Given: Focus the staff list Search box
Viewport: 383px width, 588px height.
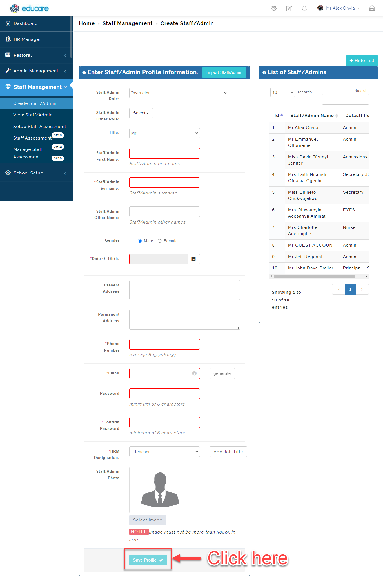Looking at the screenshot, I should 345,99.
